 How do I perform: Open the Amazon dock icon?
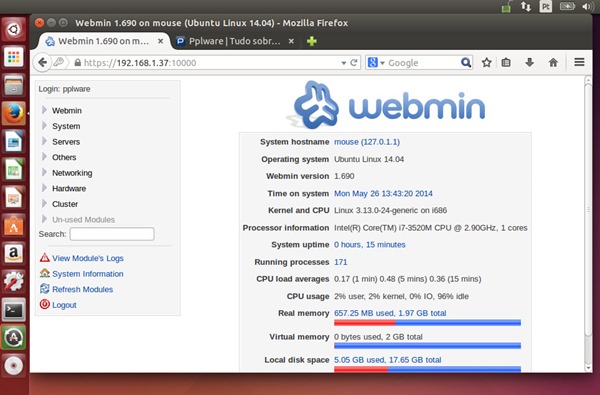[14, 253]
